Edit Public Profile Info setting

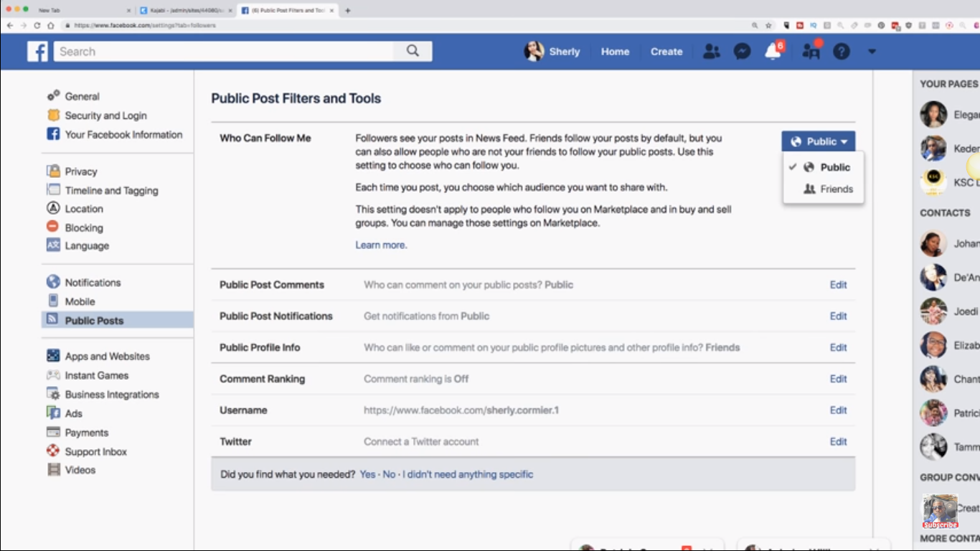point(838,348)
